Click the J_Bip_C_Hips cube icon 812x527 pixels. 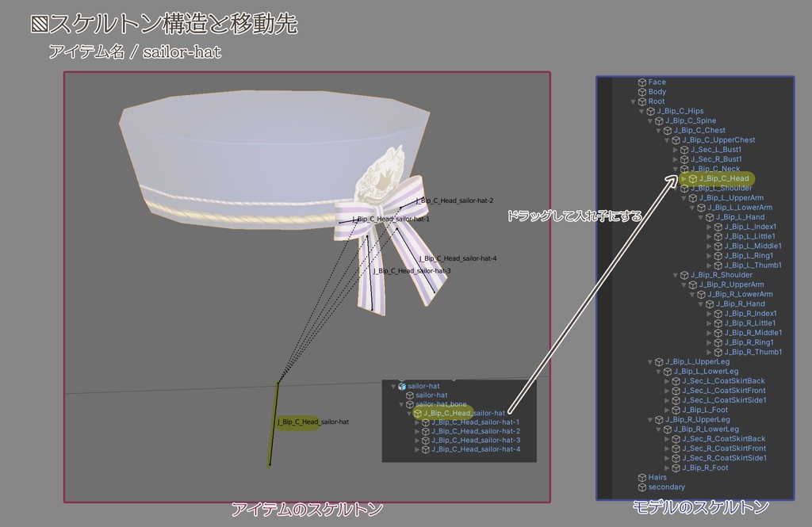click(x=651, y=111)
